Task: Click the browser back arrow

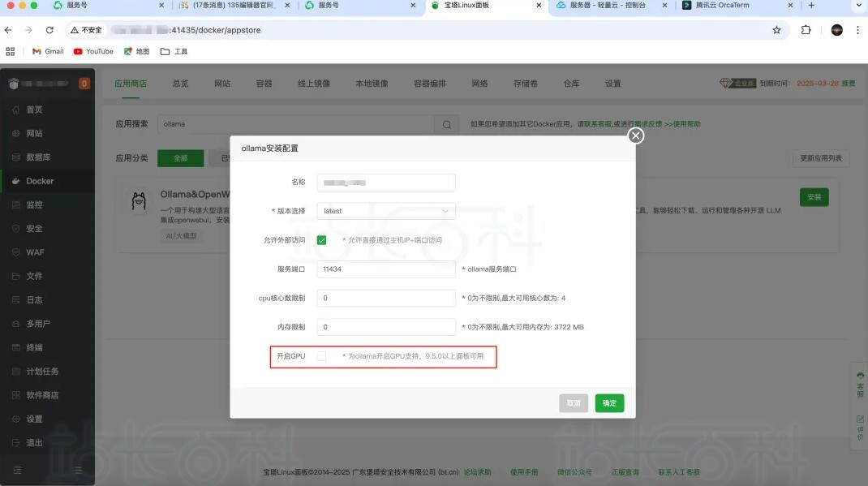Action: (8, 30)
